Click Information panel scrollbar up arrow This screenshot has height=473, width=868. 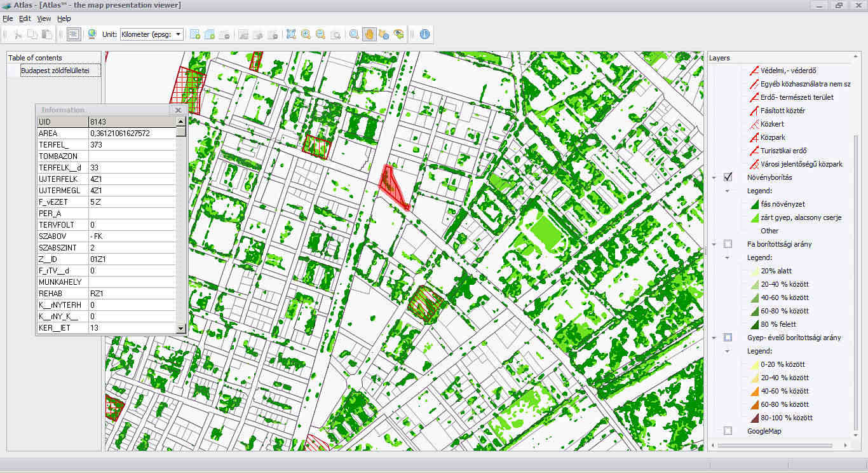coord(181,121)
